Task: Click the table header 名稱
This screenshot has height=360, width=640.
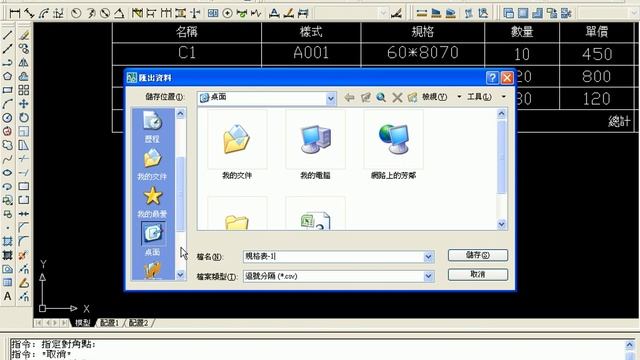Action: click(187, 32)
